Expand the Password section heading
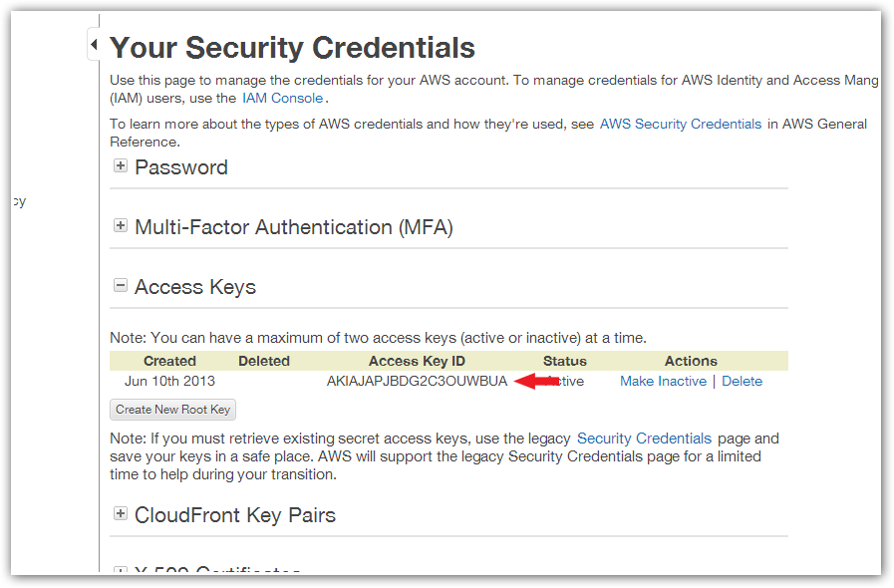This screenshot has height=588, width=894. 181,167
